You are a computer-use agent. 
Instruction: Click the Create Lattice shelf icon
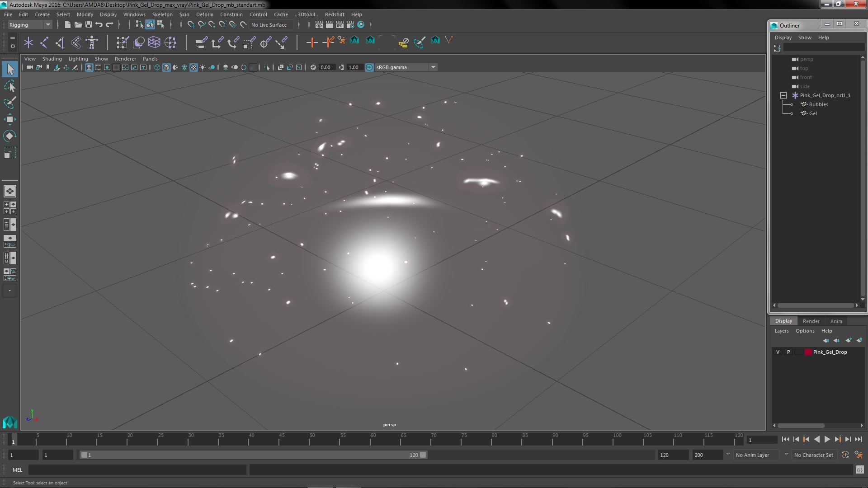coord(154,43)
